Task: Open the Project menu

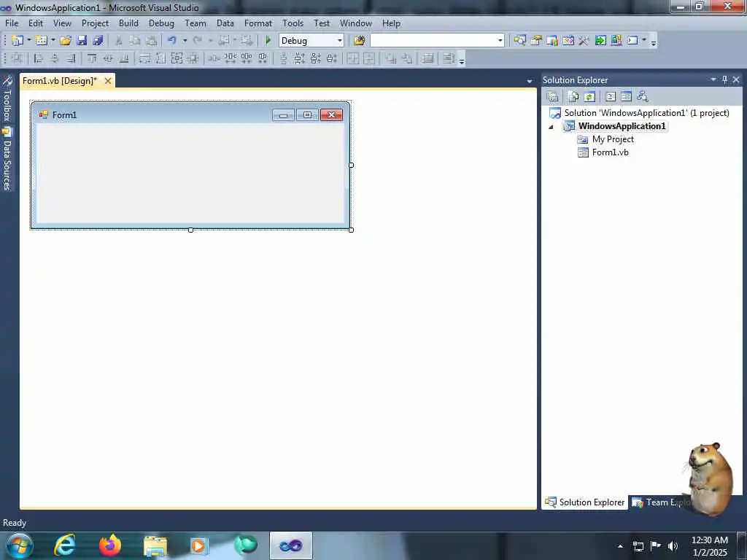Action: [95, 23]
